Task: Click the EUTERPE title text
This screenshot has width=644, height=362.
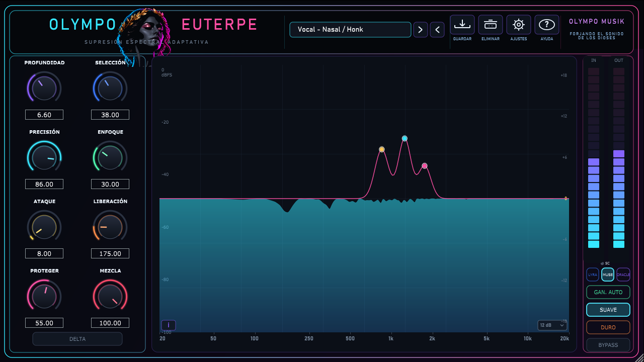Action: (219, 24)
